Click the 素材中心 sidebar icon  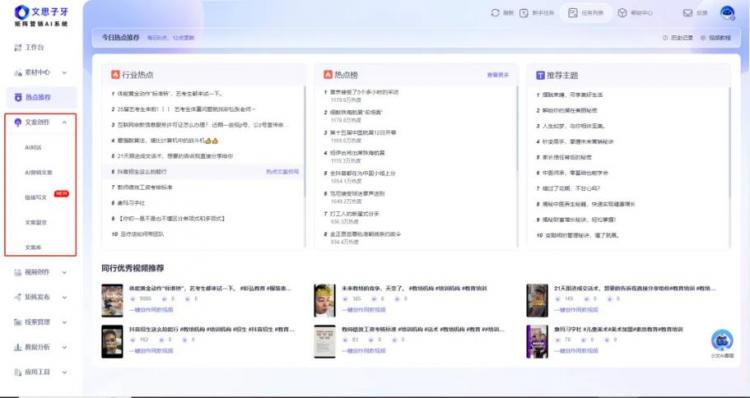tap(18, 72)
